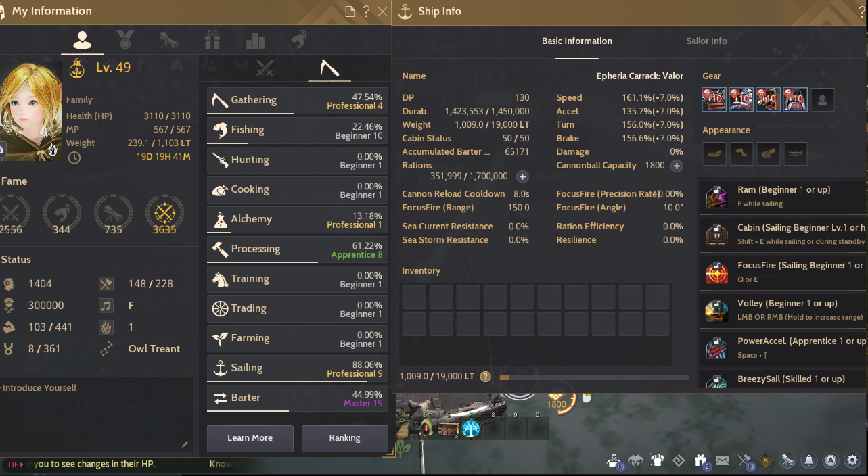
Task: Click the first ship appearance slot
Action: point(714,153)
